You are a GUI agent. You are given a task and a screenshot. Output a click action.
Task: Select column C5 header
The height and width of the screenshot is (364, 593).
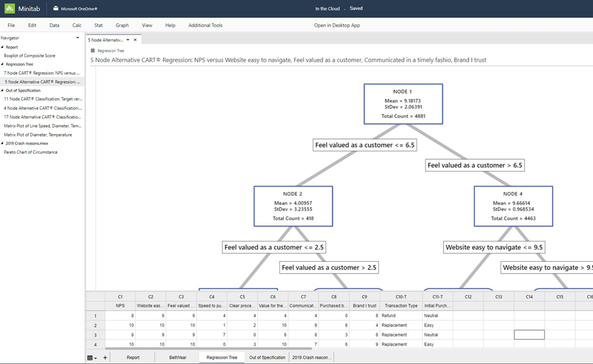[x=242, y=297]
